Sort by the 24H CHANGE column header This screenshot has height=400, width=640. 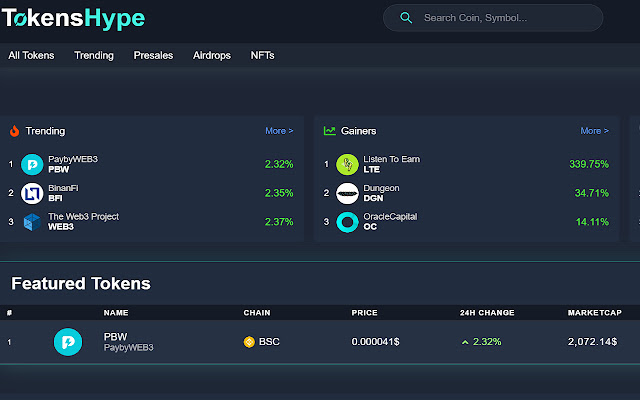pyautogui.click(x=487, y=313)
